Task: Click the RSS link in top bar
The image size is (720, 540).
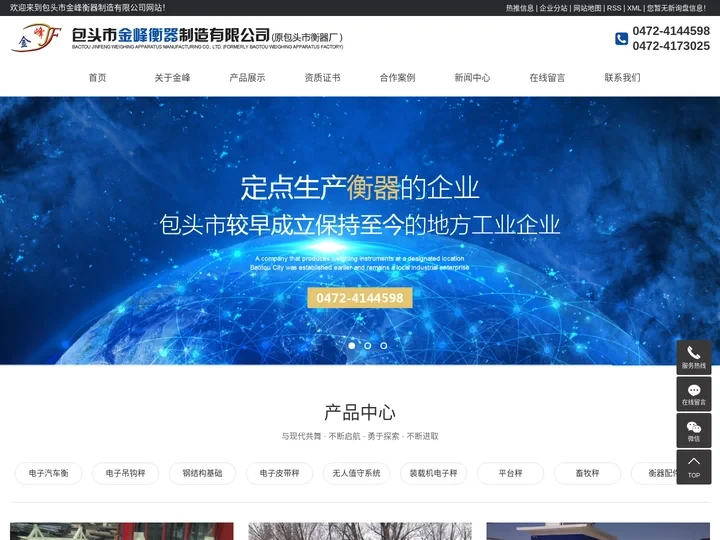Action: [x=614, y=8]
